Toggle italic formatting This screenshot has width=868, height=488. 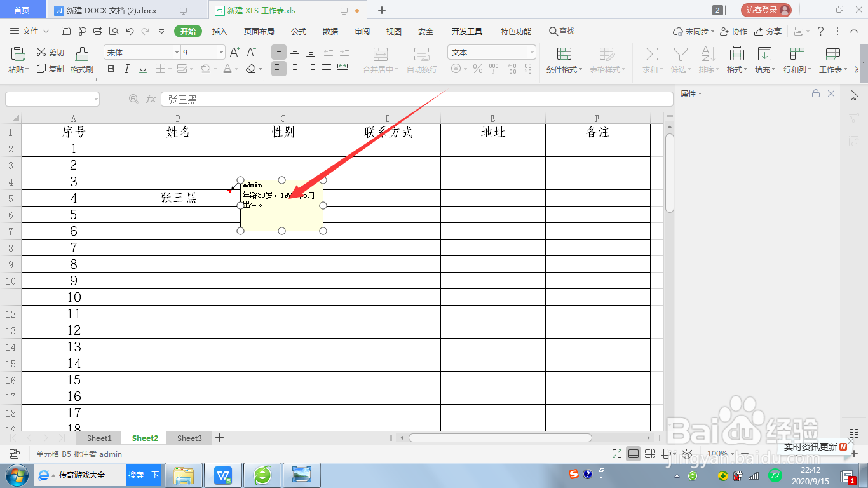[x=128, y=69]
